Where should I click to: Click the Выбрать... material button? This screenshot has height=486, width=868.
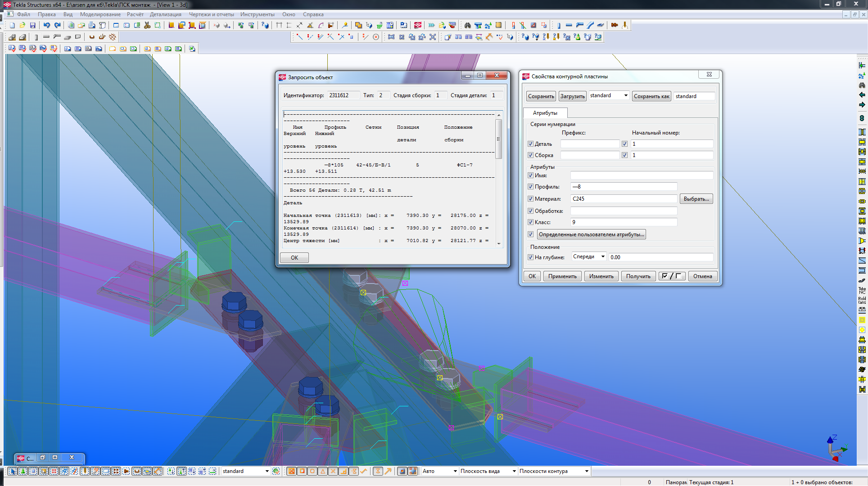pyautogui.click(x=696, y=199)
